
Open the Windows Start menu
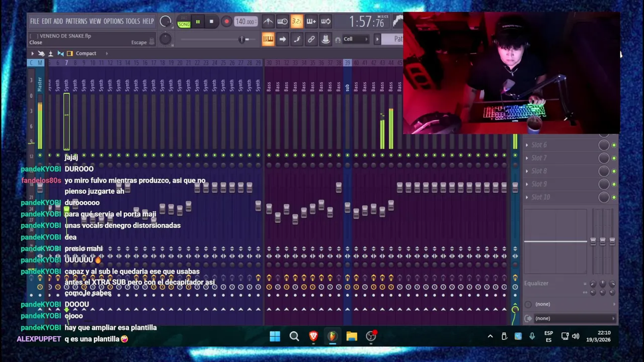[275, 336]
